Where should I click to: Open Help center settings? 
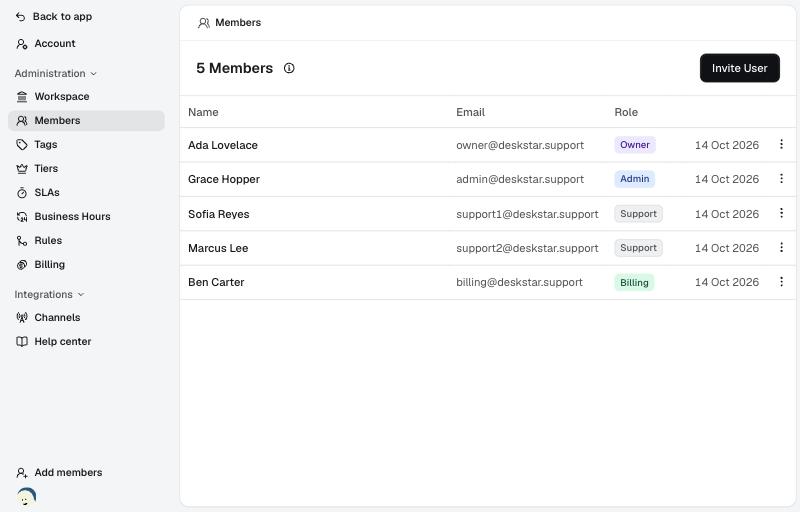tap(86, 342)
